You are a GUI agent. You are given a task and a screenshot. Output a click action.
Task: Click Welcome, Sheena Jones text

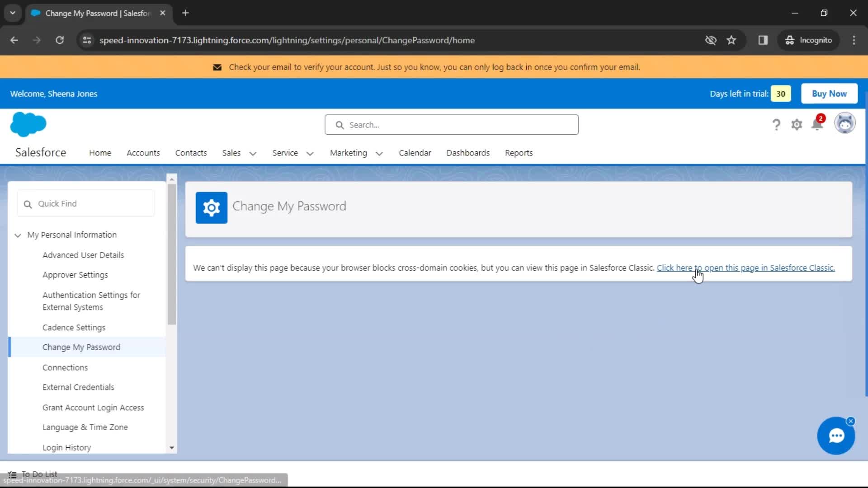point(53,94)
